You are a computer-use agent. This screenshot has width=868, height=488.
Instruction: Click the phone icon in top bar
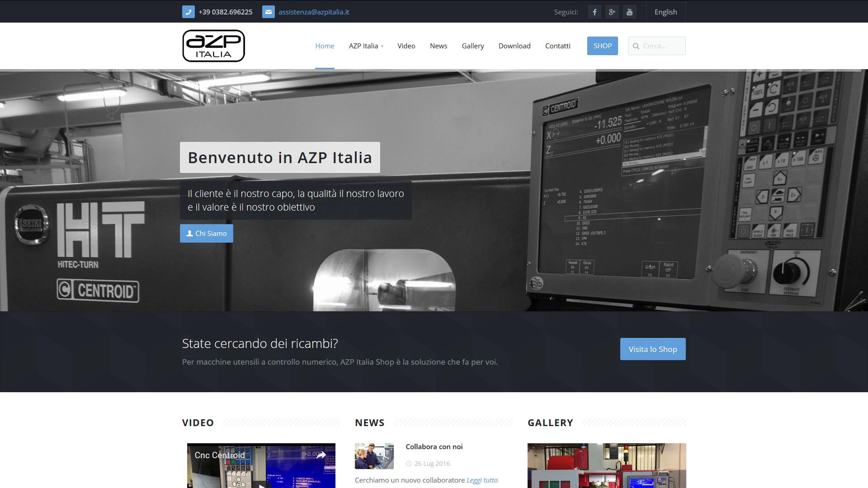188,12
